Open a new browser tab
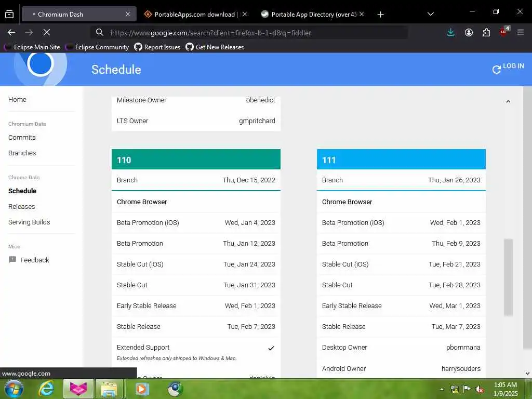The image size is (532, 399). [x=380, y=14]
